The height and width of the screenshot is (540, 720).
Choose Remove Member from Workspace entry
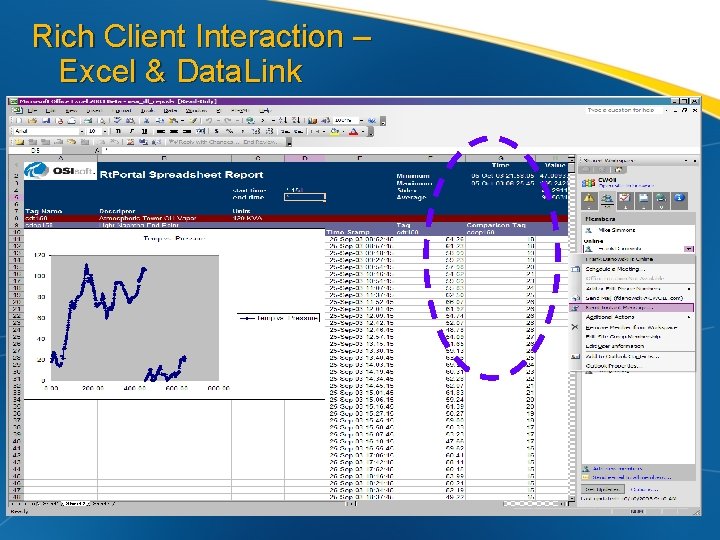pos(632,327)
